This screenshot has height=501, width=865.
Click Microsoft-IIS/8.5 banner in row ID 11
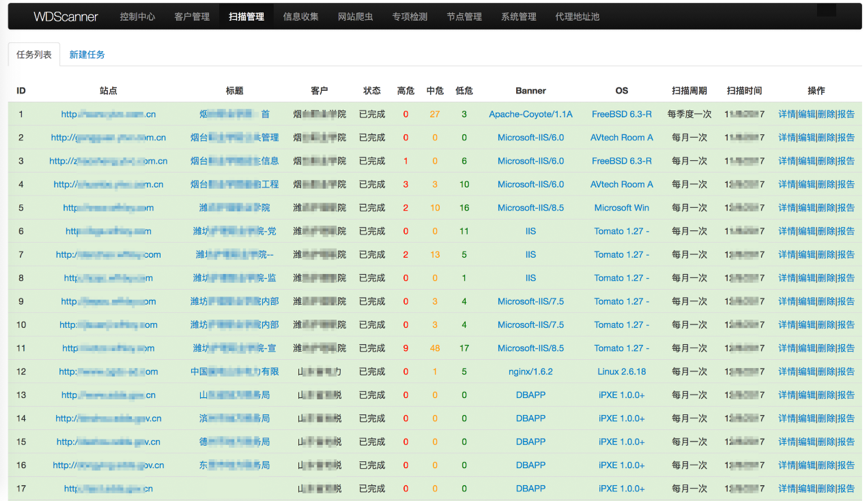pyautogui.click(x=531, y=348)
